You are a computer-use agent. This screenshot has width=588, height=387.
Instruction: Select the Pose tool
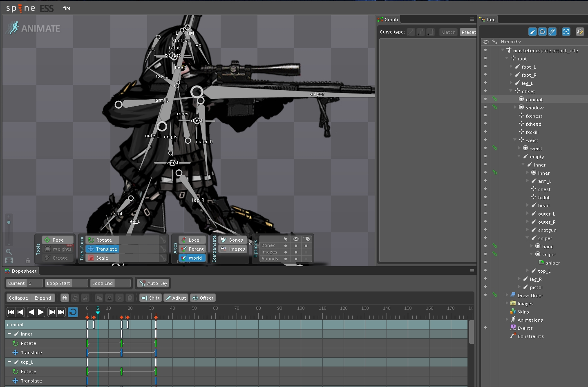coord(58,240)
